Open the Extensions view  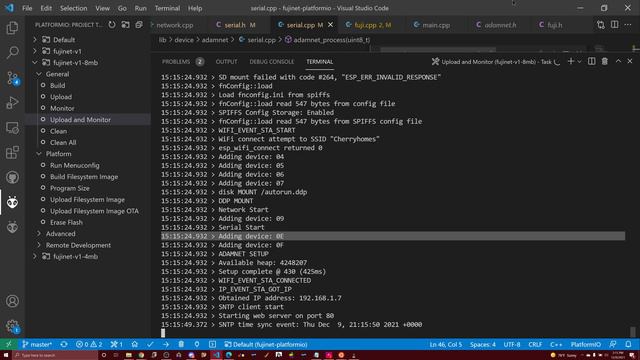click(x=12, y=153)
